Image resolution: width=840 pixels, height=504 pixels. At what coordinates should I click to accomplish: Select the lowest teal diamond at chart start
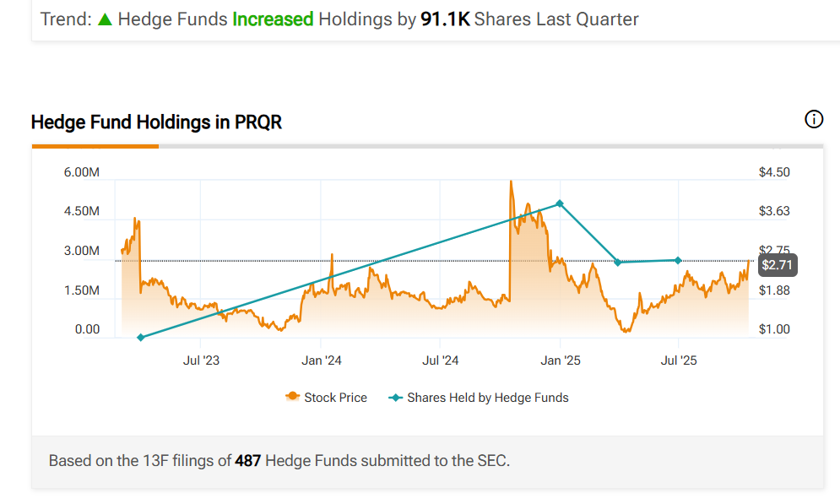point(141,338)
